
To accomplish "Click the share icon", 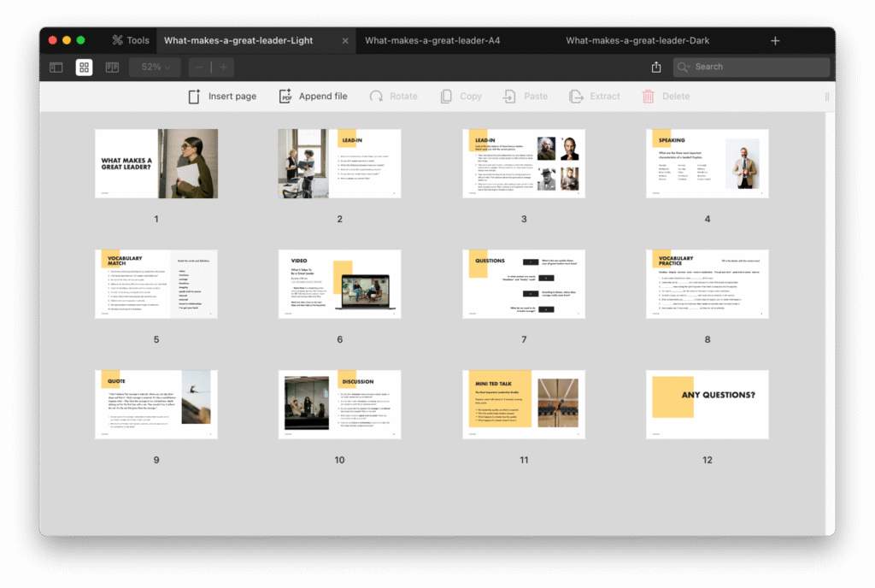I will (656, 67).
